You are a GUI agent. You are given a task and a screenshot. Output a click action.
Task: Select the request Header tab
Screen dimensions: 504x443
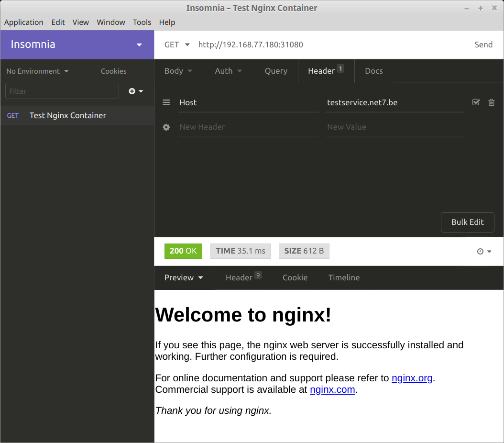326,71
